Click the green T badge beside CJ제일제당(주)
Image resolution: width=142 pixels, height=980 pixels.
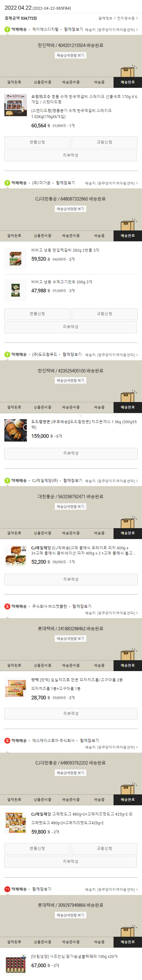point(7,481)
